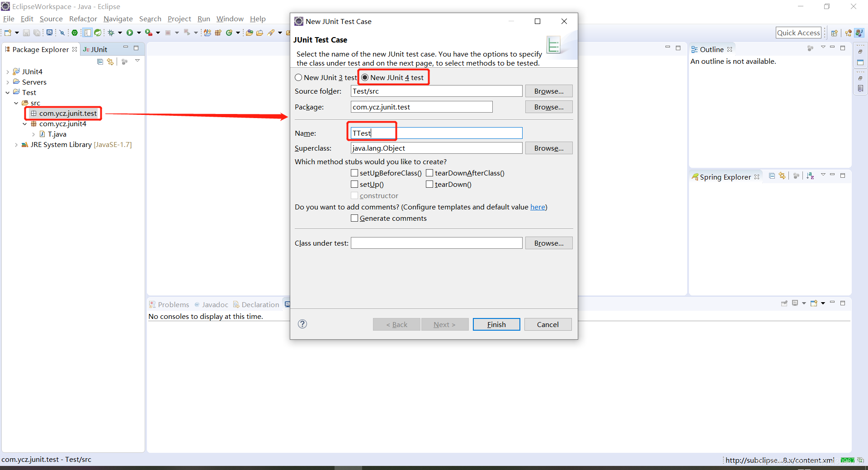Image resolution: width=868 pixels, height=470 pixels.
Task: Click Browse next to Superclass field
Action: pos(549,148)
